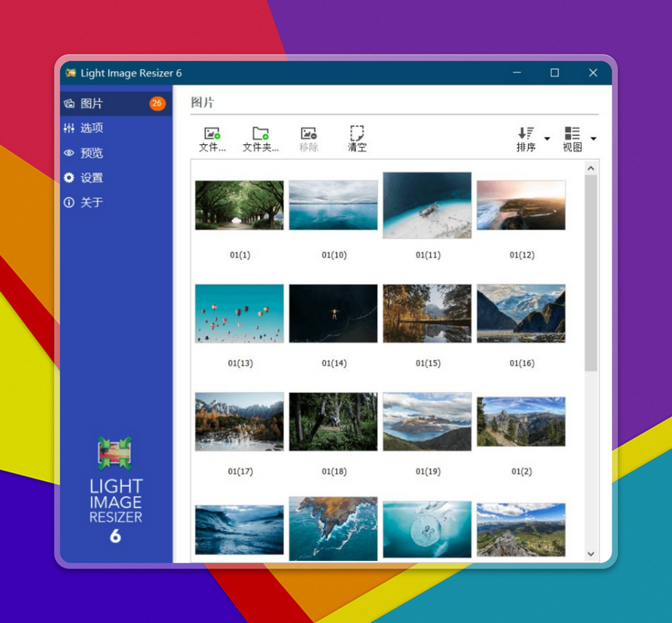Click the add folder (文件夹) icon
Screen dimensions: 672x623
pos(260,134)
